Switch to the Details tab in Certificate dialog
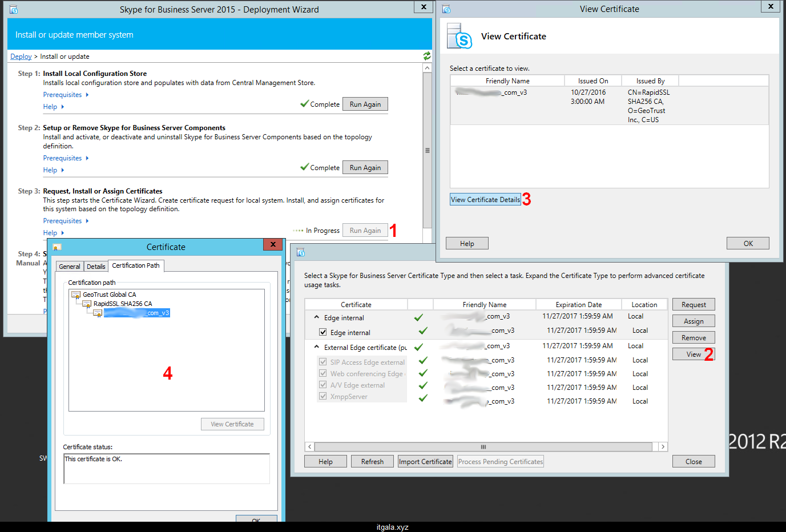This screenshot has height=532, width=786. tap(96, 267)
